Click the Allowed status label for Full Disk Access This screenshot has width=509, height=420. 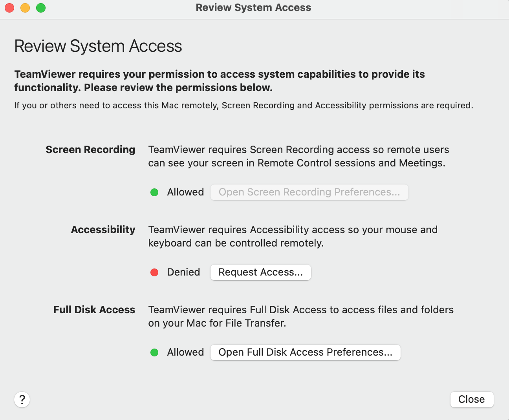[x=185, y=352]
